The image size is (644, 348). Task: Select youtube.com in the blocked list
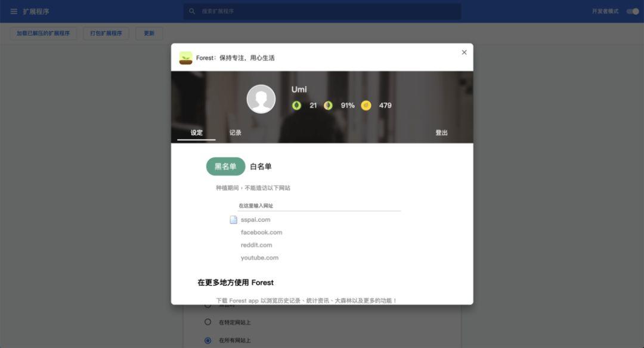pos(259,258)
